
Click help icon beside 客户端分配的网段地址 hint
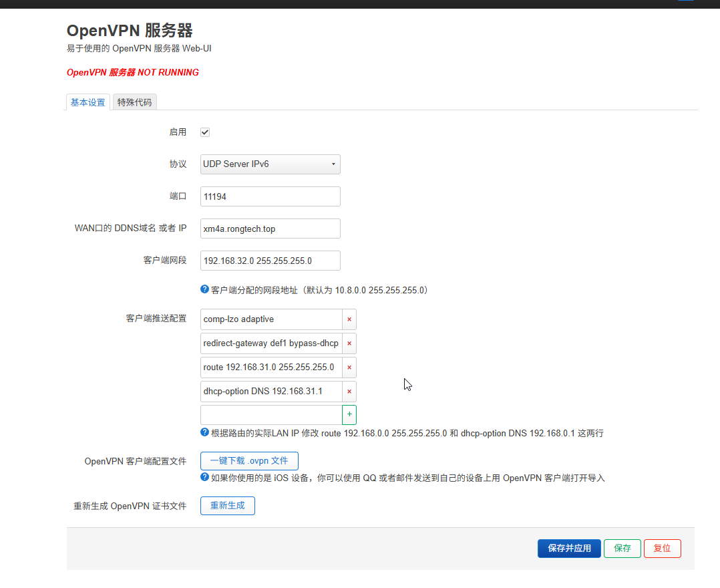tap(205, 289)
